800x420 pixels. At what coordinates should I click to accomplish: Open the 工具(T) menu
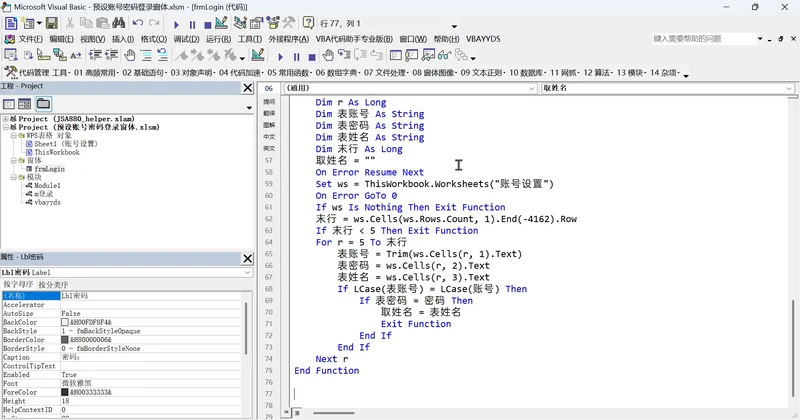(x=249, y=39)
